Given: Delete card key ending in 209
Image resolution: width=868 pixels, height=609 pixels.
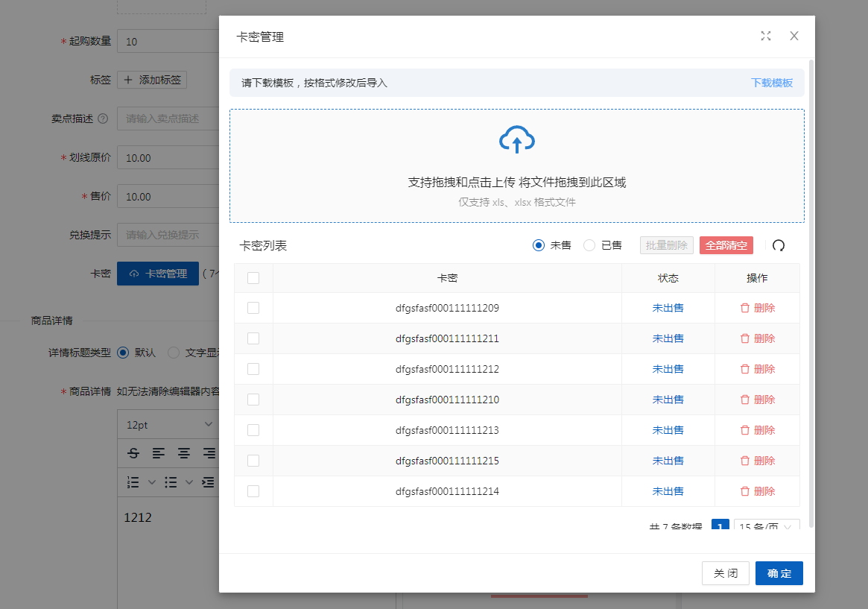Looking at the screenshot, I should coord(757,308).
